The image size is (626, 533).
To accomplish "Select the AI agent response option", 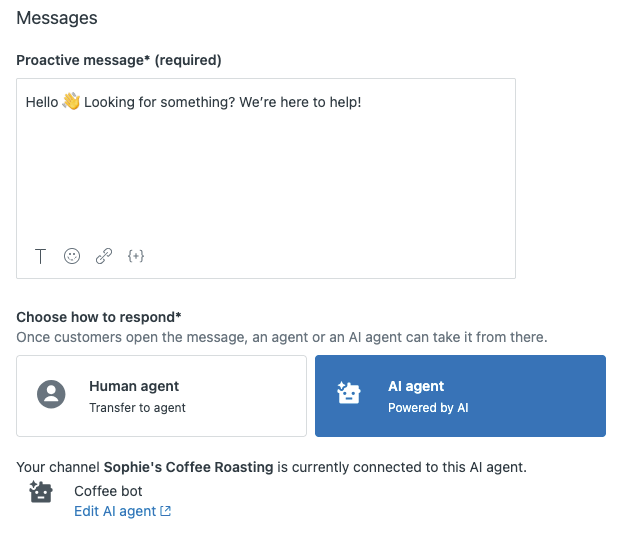I will 460,396.
